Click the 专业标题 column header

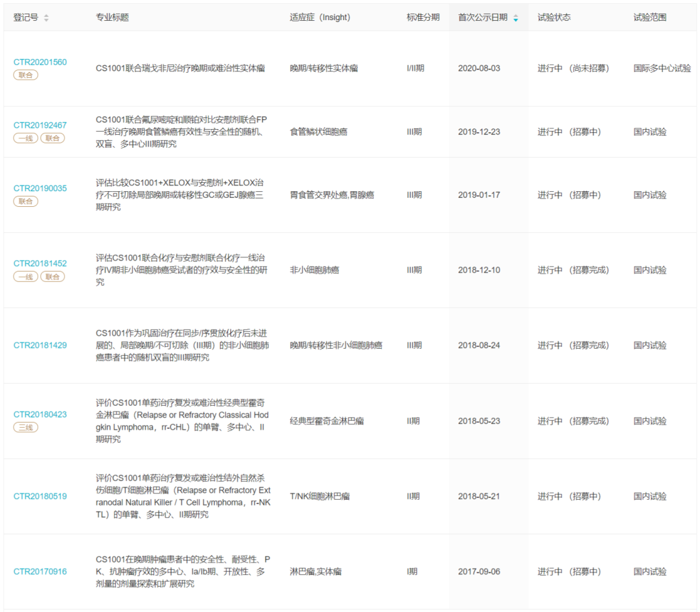pyautogui.click(x=112, y=18)
